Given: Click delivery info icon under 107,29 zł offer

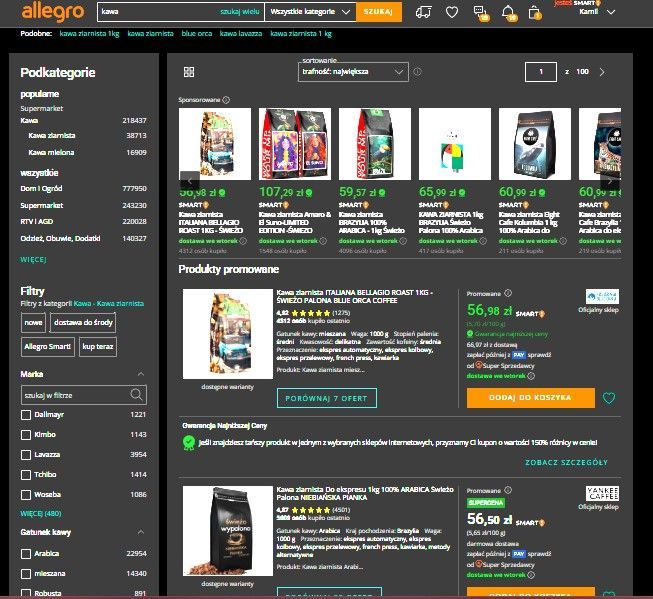Looking at the screenshot, I should tap(323, 241).
